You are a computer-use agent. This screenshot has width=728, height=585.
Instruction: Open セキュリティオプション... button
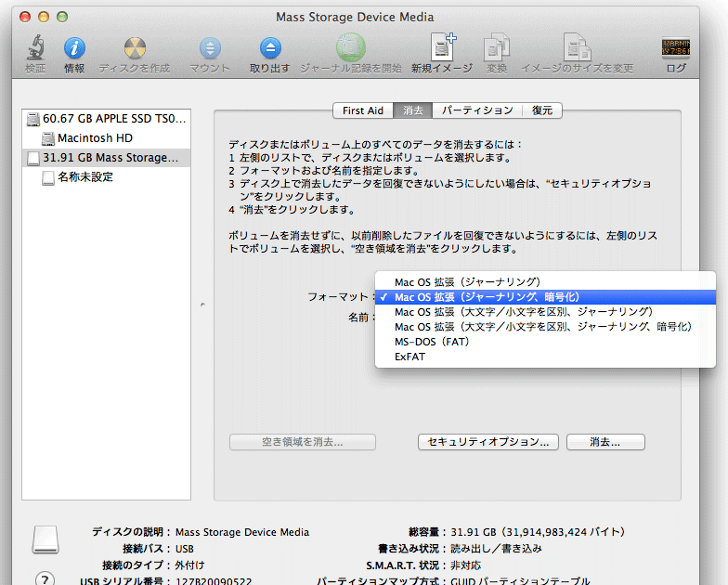pyautogui.click(x=488, y=442)
